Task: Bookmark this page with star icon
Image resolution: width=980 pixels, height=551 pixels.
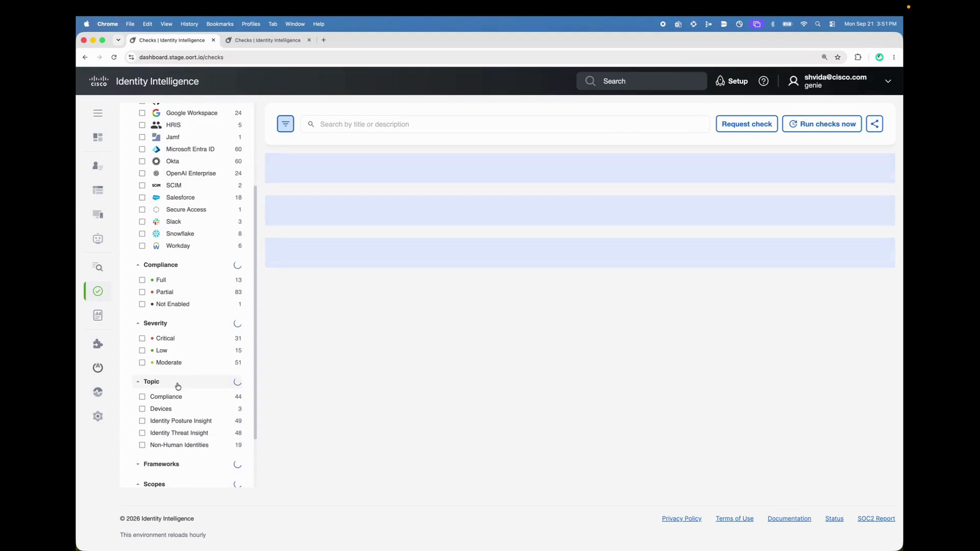Action: click(x=838, y=57)
